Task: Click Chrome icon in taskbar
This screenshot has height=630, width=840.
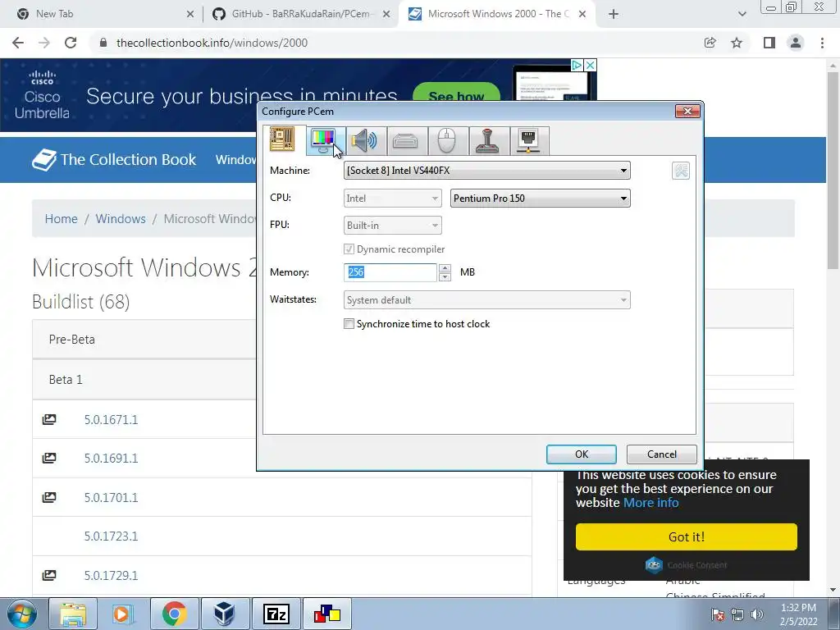Action: pos(174,614)
